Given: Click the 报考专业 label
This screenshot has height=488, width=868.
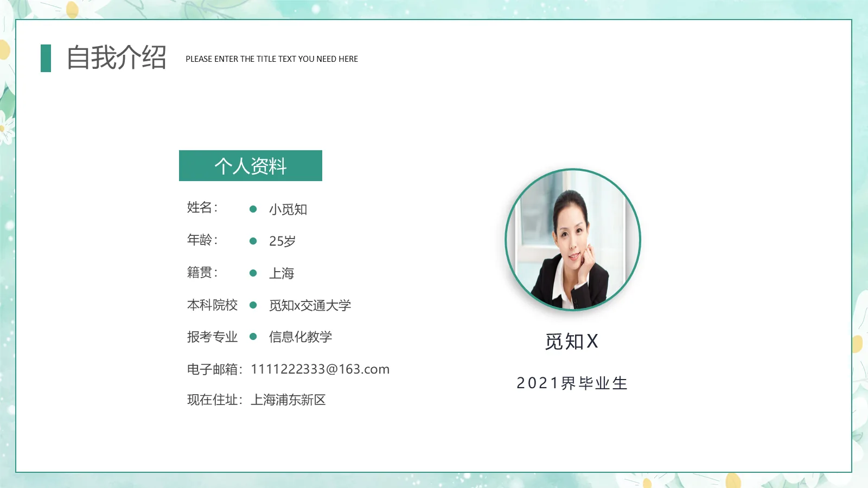Looking at the screenshot, I should [212, 337].
